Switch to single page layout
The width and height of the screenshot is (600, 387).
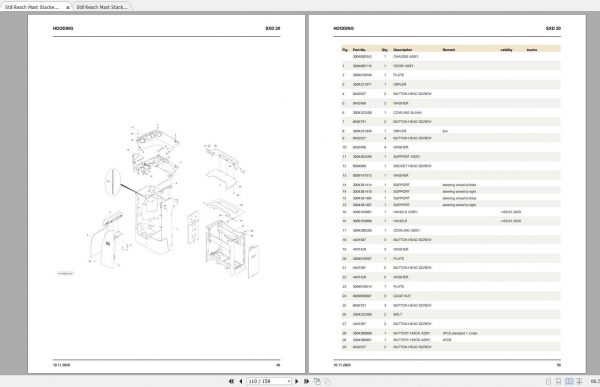coord(548,381)
